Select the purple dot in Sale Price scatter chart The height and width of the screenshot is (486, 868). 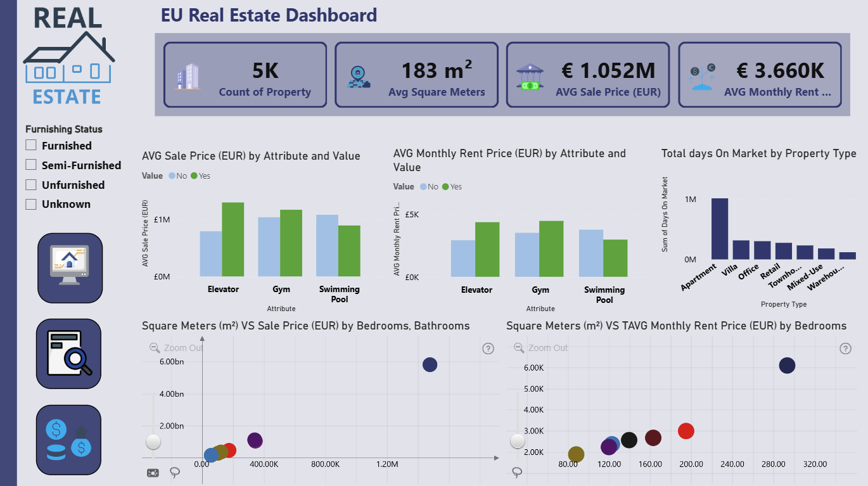click(x=255, y=440)
